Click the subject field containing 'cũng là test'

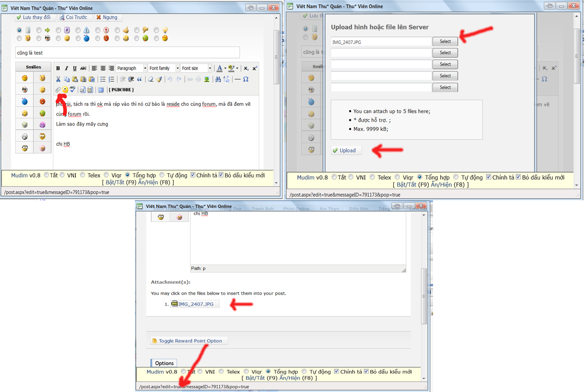[128, 53]
